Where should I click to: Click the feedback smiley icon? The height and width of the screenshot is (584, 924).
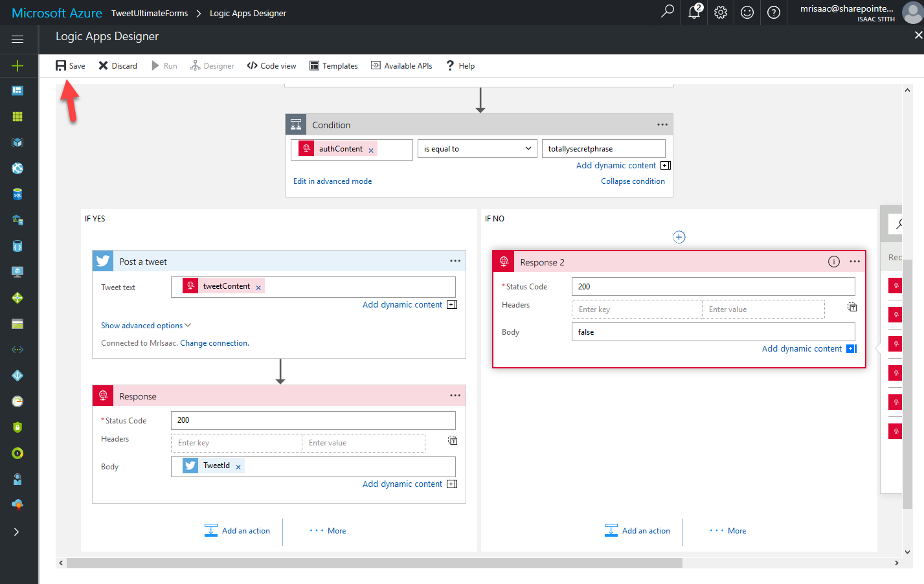747,12
